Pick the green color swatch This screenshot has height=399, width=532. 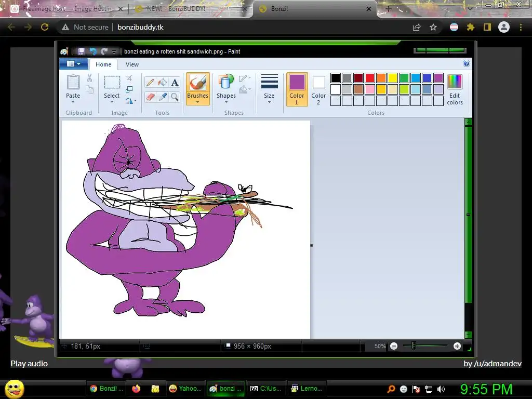pos(404,78)
